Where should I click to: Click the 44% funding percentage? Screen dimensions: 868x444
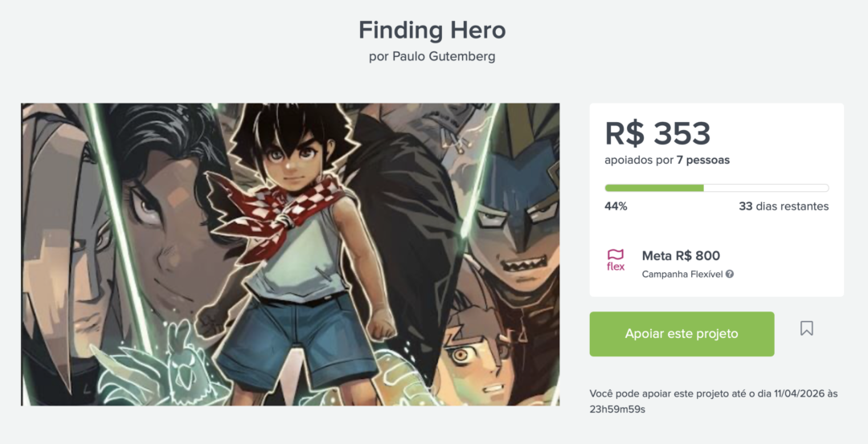pyautogui.click(x=616, y=206)
